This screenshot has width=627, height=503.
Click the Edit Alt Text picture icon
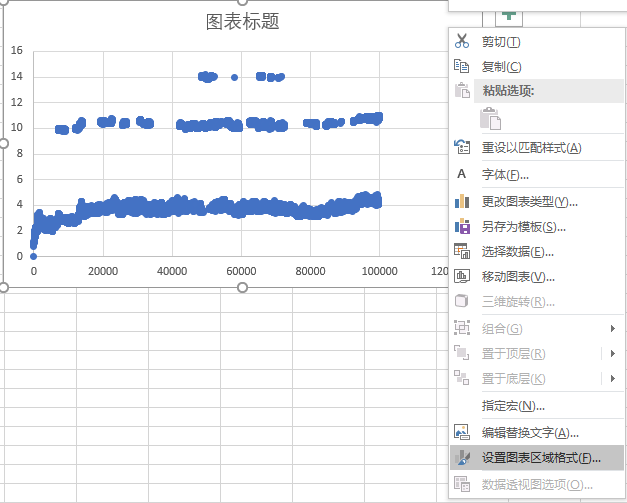(x=462, y=432)
